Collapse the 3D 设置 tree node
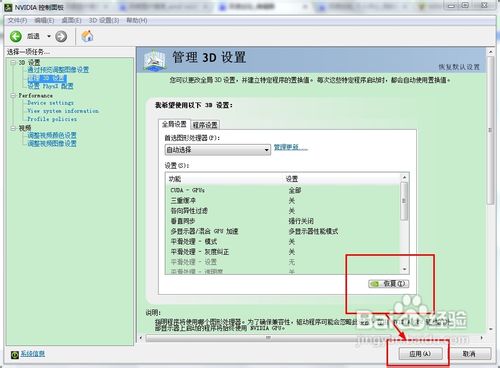Screen dimensions: 500x368 [x=13, y=62]
